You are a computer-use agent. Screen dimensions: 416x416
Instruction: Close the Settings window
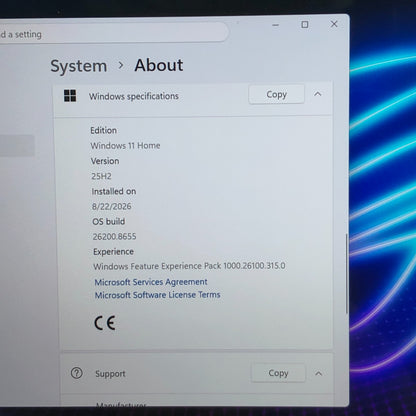(334, 24)
